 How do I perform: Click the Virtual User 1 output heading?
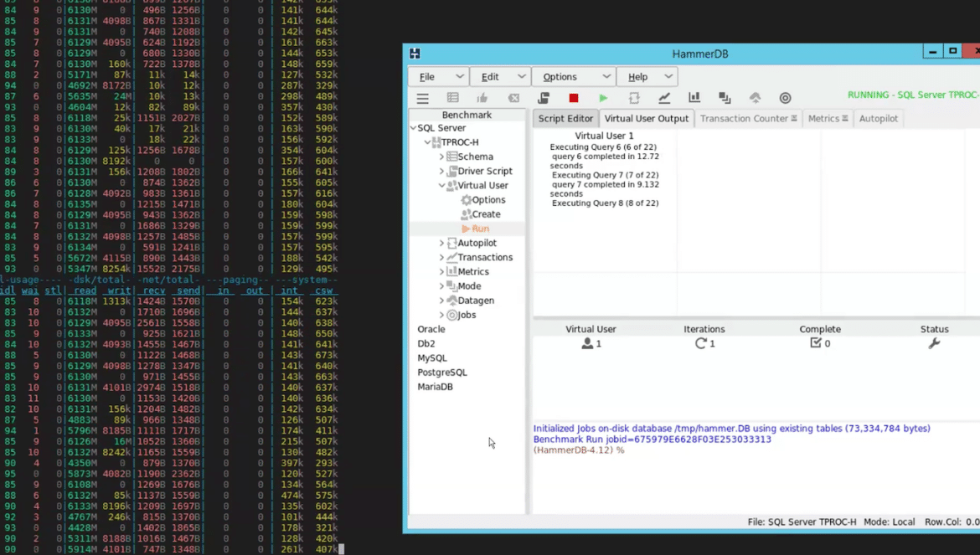605,136
